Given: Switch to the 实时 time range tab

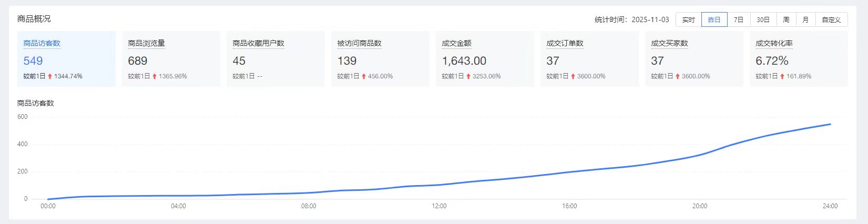Looking at the screenshot, I should 688,19.
